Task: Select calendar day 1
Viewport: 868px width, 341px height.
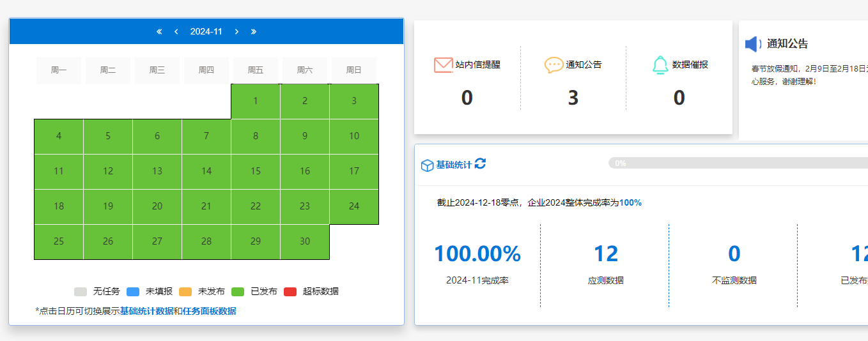Action: point(256,101)
